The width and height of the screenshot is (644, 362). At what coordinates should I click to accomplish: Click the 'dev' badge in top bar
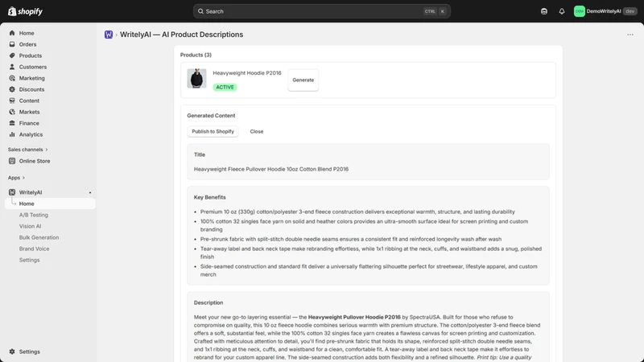(x=630, y=11)
